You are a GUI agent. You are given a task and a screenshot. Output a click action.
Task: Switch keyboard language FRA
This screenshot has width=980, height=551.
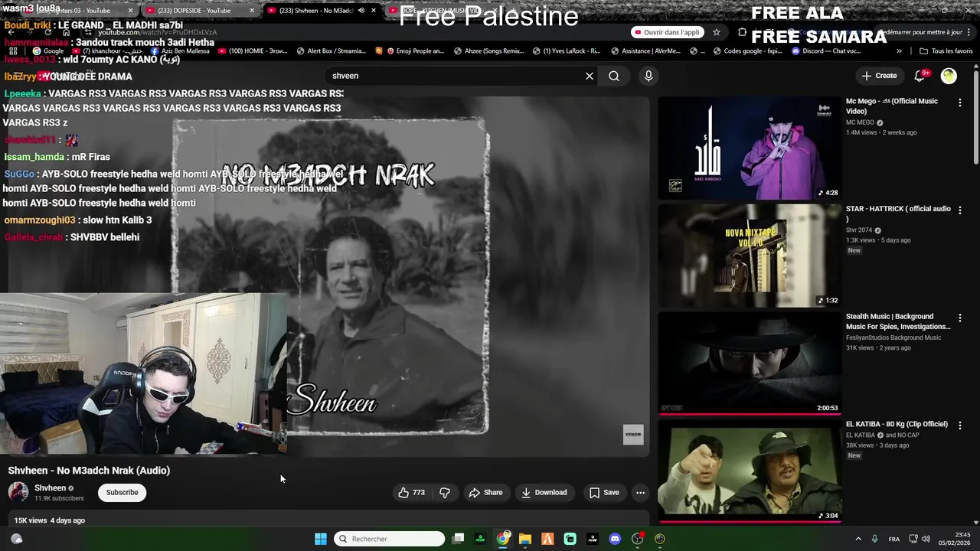point(894,539)
